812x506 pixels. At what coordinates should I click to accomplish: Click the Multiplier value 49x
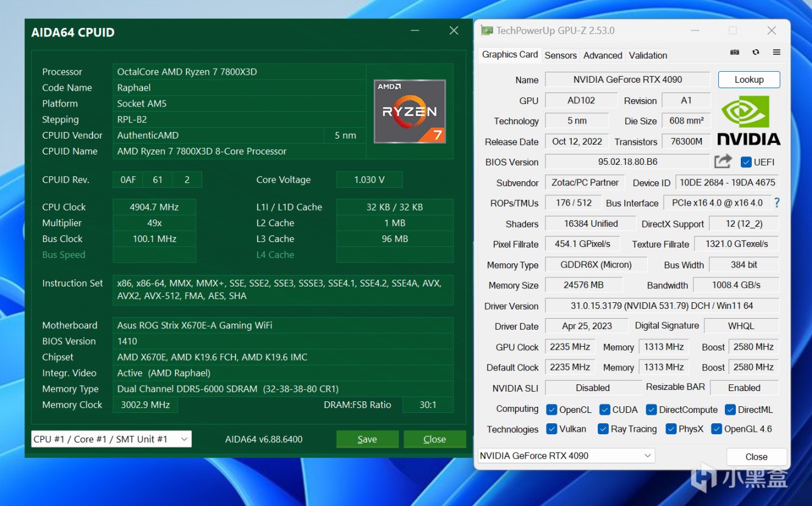[x=154, y=223]
